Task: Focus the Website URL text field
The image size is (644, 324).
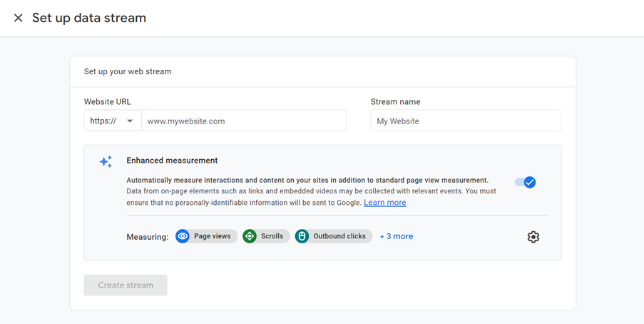Action: click(x=243, y=121)
